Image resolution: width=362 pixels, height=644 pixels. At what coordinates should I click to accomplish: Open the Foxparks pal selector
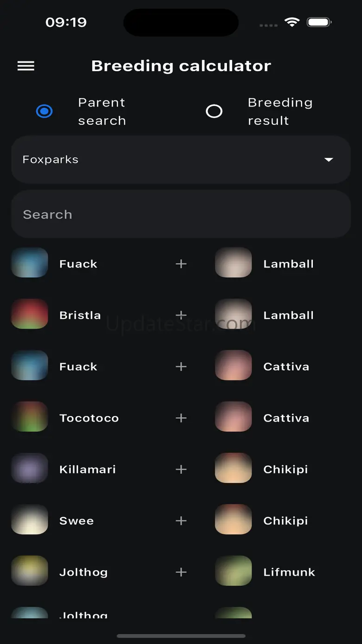tap(172, 160)
